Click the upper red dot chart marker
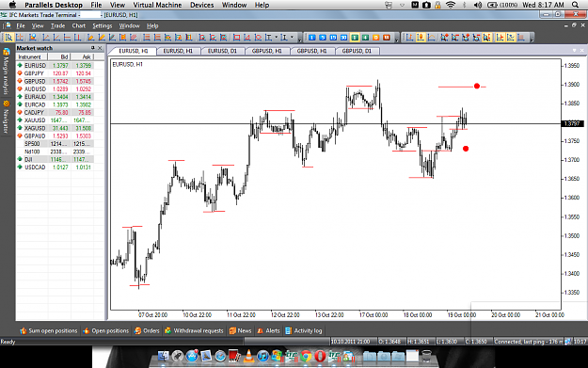The width and height of the screenshot is (588, 368). 477,86
